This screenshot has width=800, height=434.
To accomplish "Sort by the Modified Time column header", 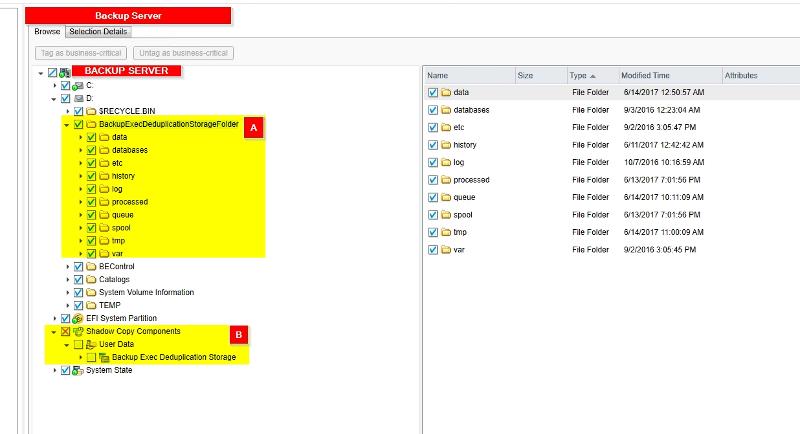I will pyautogui.click(x=645, y=75).
